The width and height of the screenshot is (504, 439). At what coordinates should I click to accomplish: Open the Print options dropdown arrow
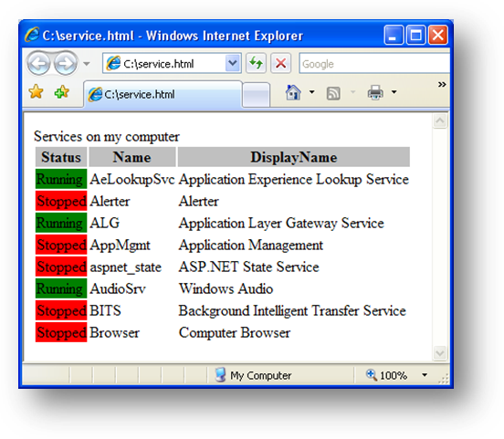[394, 92]
